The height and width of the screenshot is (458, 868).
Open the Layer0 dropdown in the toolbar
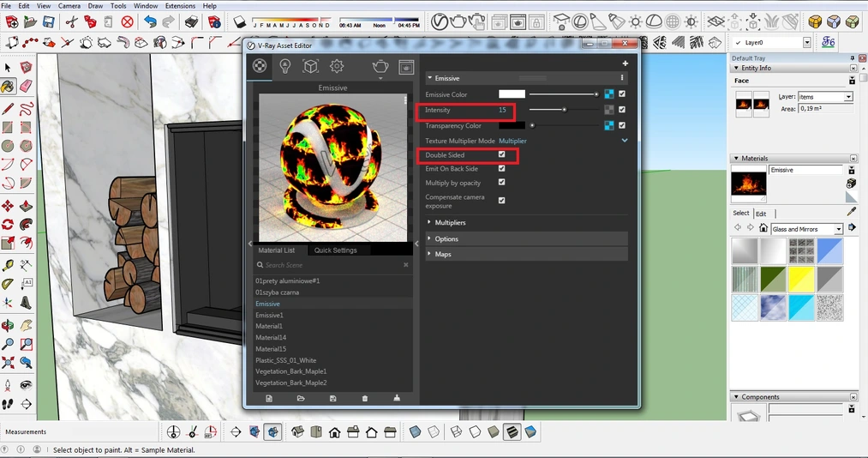(806, 43)
